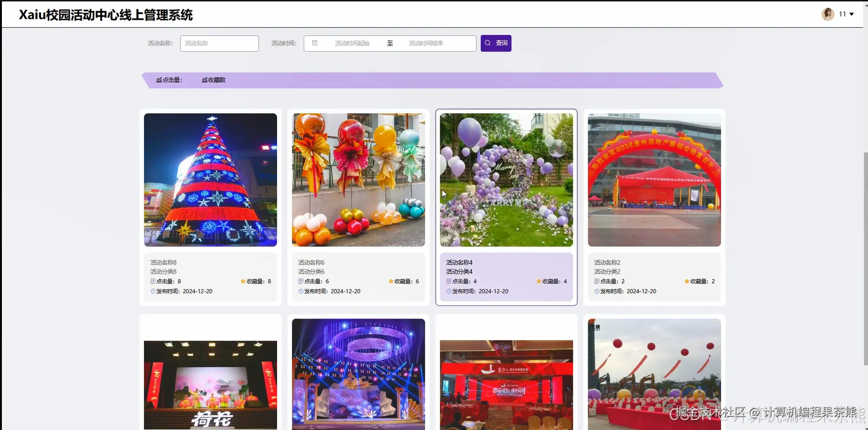Select the purple balloon arch image on 活动名称4
Viewport: 868px width, 430px height.
pyautogui.click(x=506, y=180)
